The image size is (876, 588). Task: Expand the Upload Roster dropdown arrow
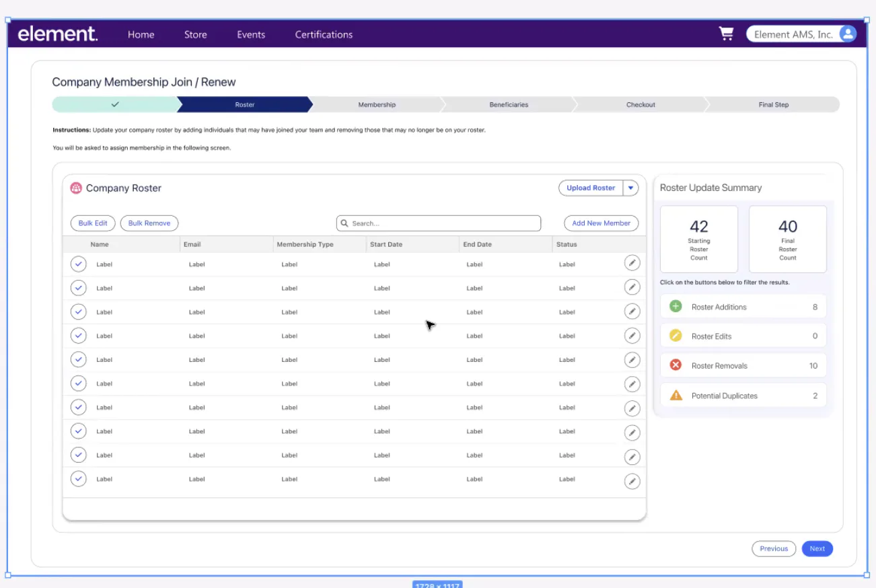click(630, 188)
